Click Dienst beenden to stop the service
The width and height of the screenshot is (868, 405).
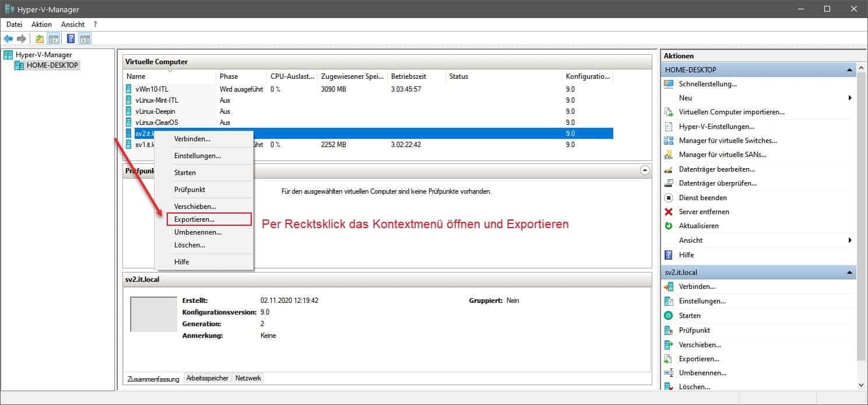[x=702, y=197]
